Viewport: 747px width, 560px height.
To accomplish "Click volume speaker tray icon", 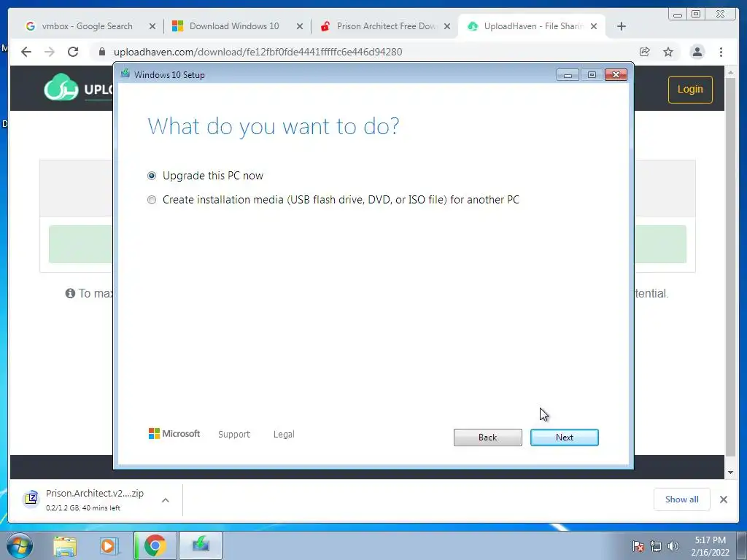I will click(x=673, y=546).
